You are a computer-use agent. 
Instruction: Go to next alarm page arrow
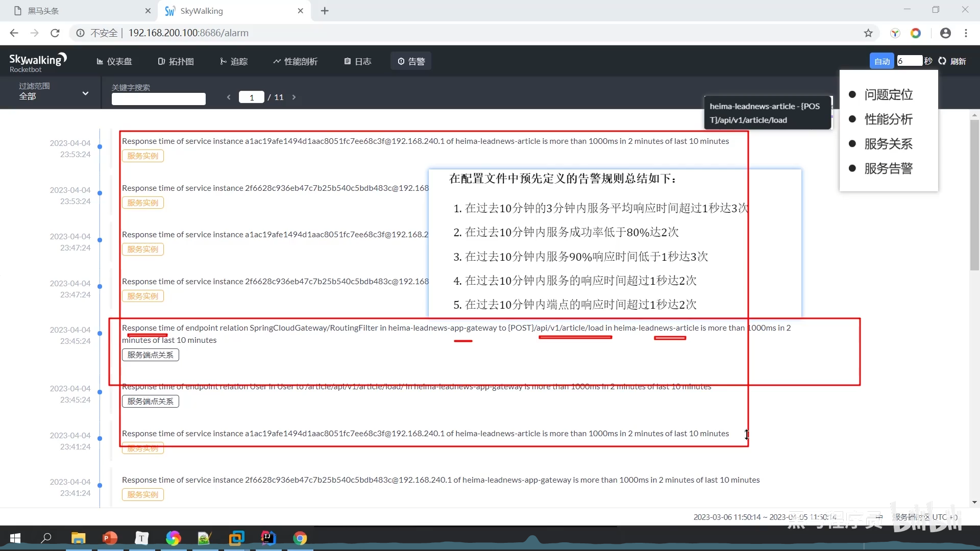coord(294,97)
